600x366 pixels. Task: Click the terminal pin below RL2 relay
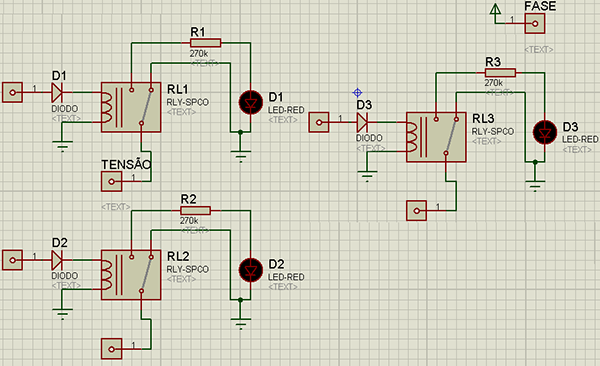tap(111, 349)
